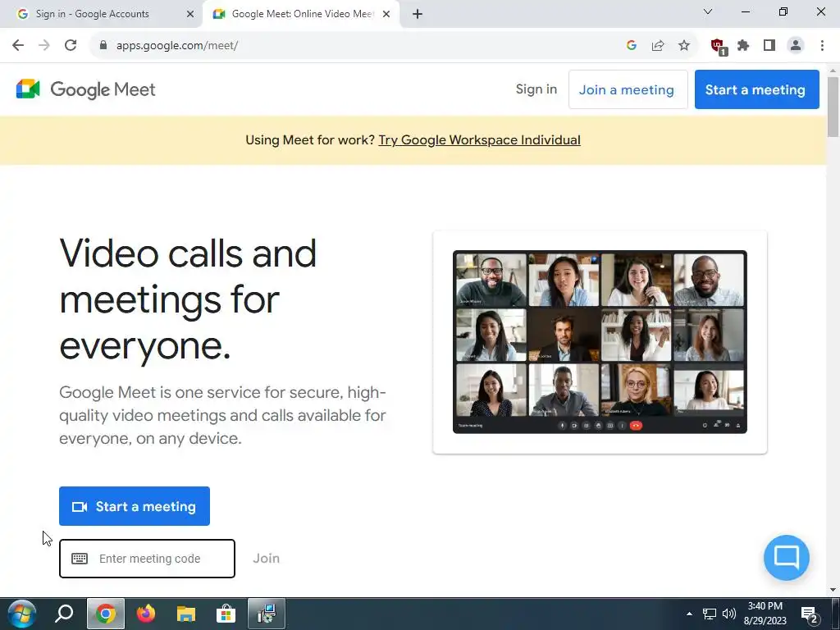
Task: Show hidden system tray icons
Action: click(689, 614)
